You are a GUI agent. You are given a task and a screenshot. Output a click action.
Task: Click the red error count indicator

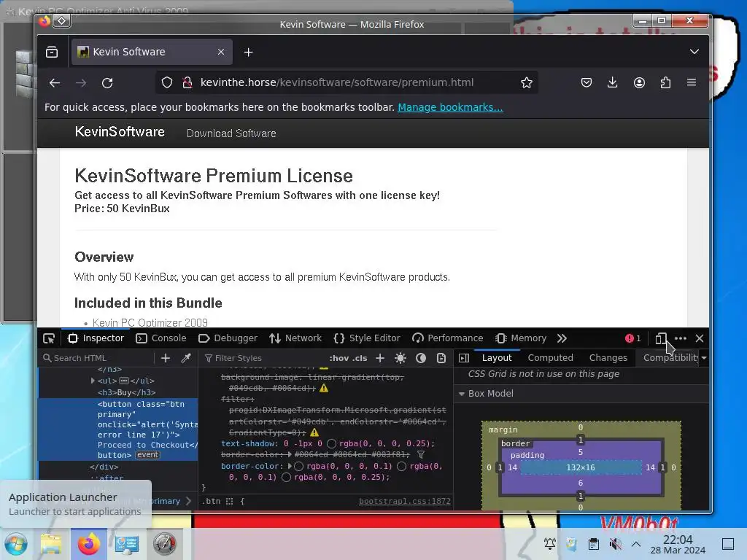(633, 338)
